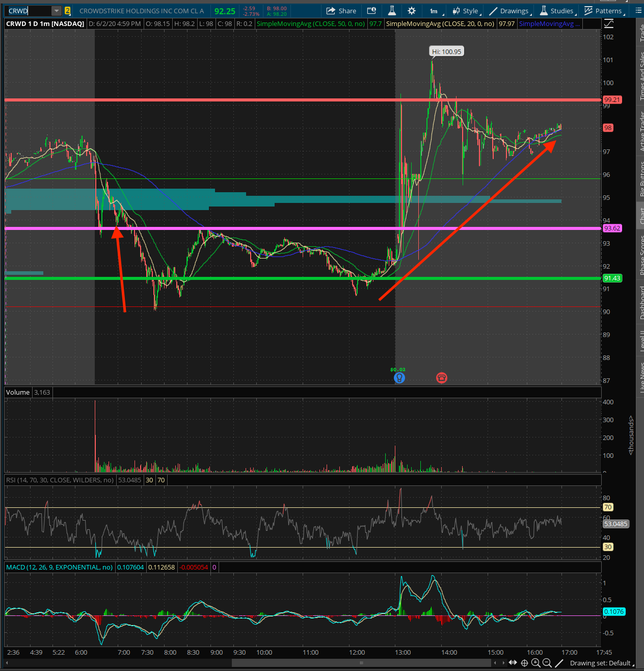
Task: Click the MACD 0.1076 value bubble
Action: 613,611
